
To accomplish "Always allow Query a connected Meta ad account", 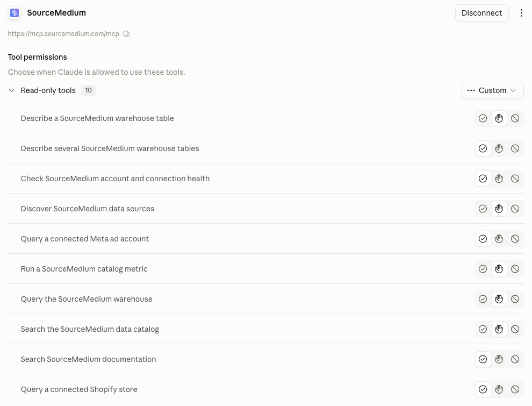I will click(x=483, y=239).
